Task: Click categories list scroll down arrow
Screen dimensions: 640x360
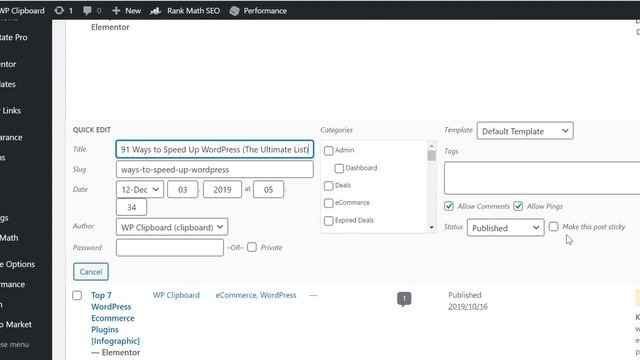Action: click(x=431, y=228)
